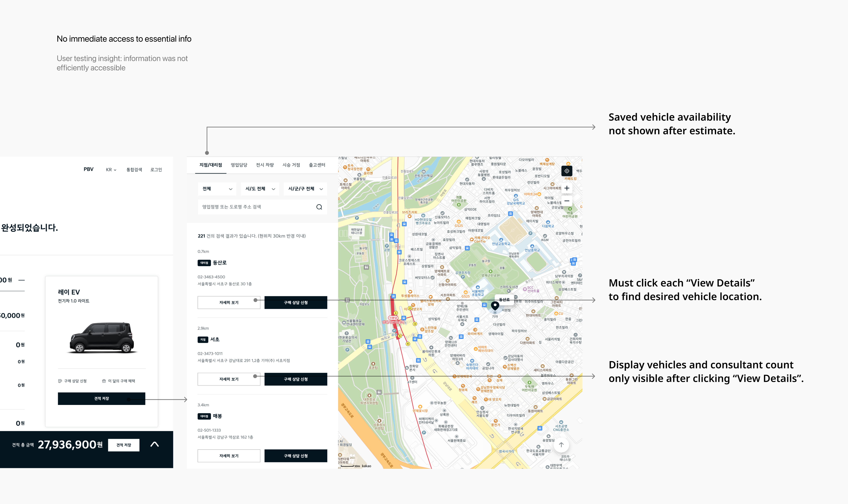Open the 전체 dropdown filter

pos(217,189)
